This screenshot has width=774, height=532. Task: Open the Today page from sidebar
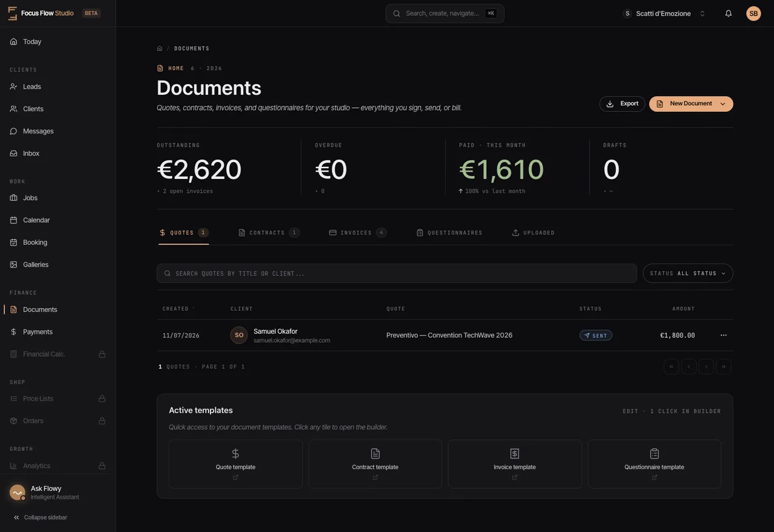point(57,42)
